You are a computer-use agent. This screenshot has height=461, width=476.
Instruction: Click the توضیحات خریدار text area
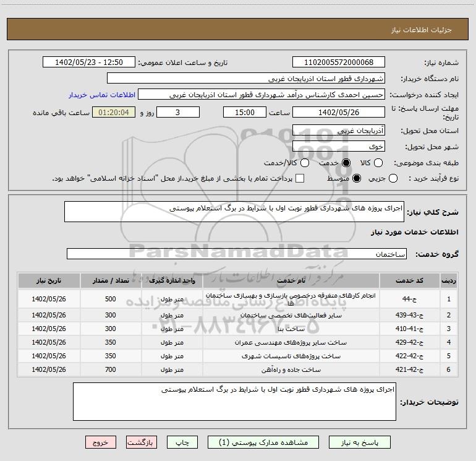[x=234, y=402]
